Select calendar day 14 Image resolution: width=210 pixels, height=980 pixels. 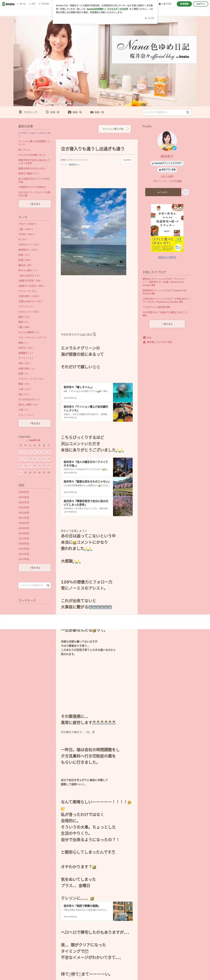point(48,459)
